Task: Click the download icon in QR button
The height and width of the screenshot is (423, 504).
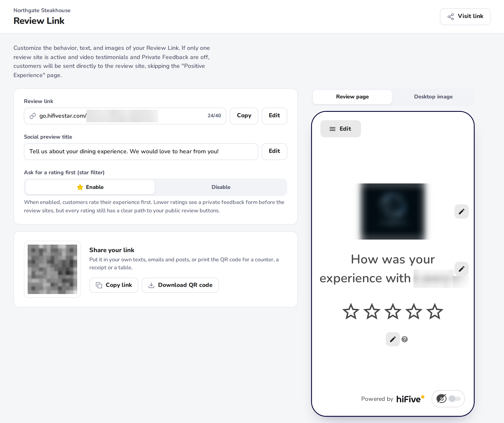Action: [x=151, y=285]
